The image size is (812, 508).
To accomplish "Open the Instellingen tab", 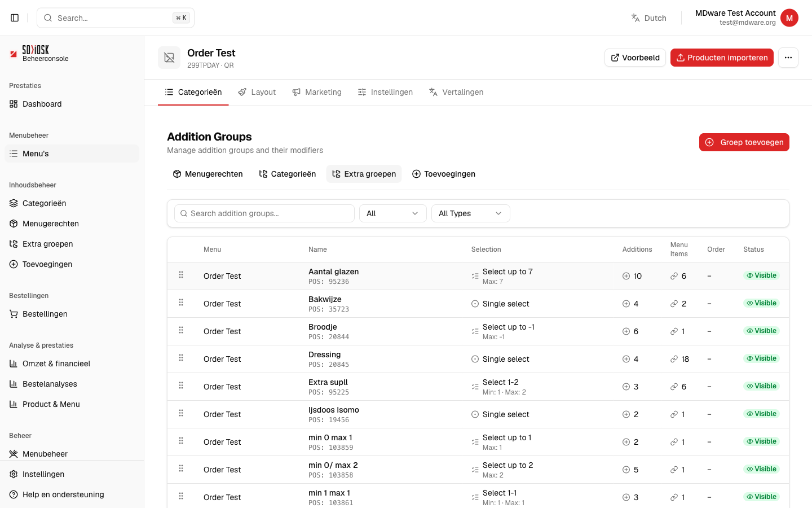I will (385, 92).
